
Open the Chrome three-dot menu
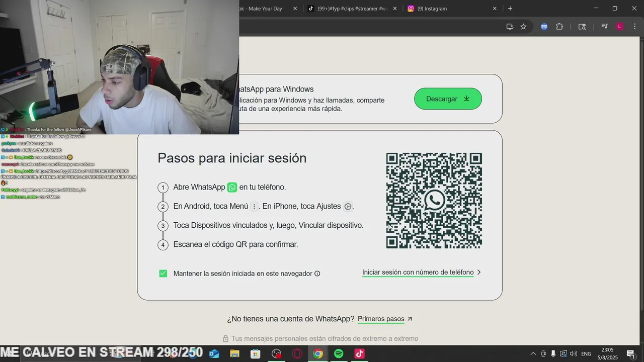click(x=634, y=27)
